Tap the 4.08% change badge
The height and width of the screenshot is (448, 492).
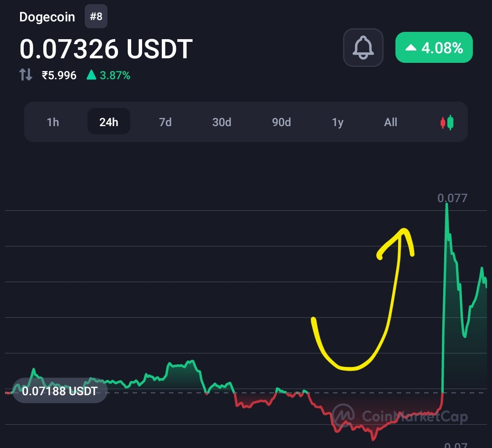point(434,48)
